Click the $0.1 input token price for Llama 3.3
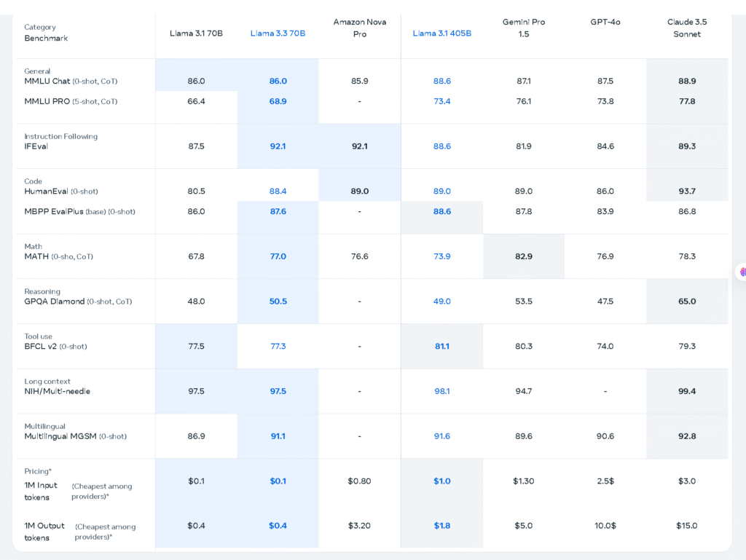 (278, 481)
